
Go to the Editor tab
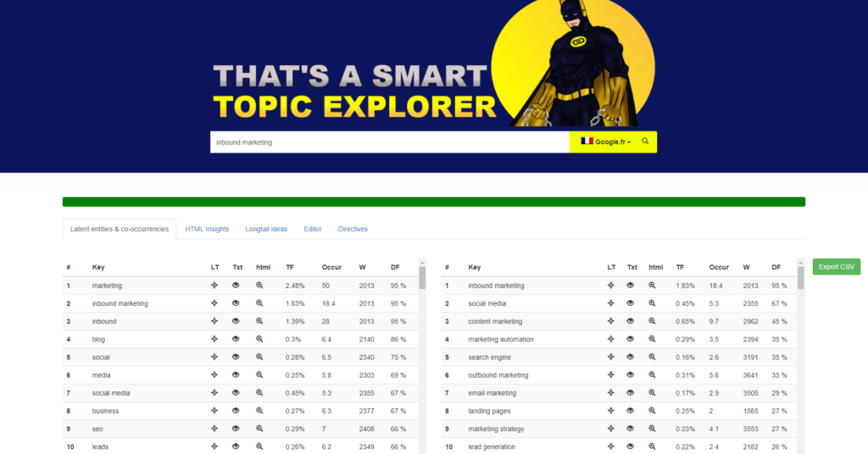(x=313, y=229)
